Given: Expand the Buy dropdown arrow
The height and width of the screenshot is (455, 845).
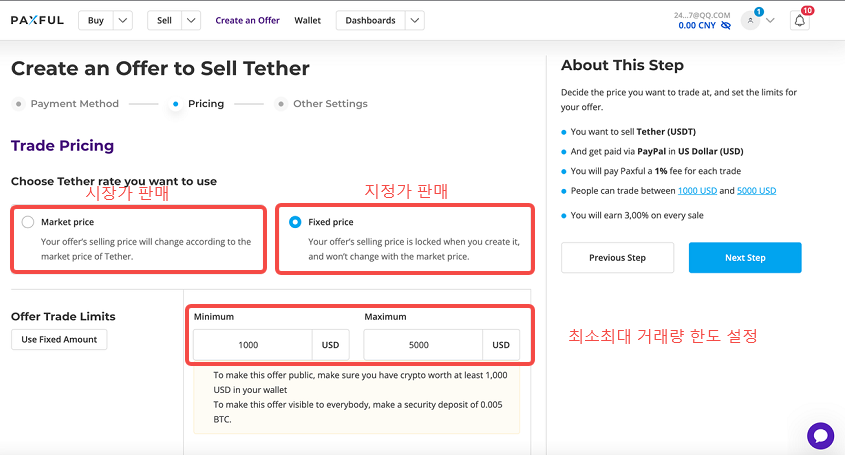Looking at the screenshot, I should (123, 20).
